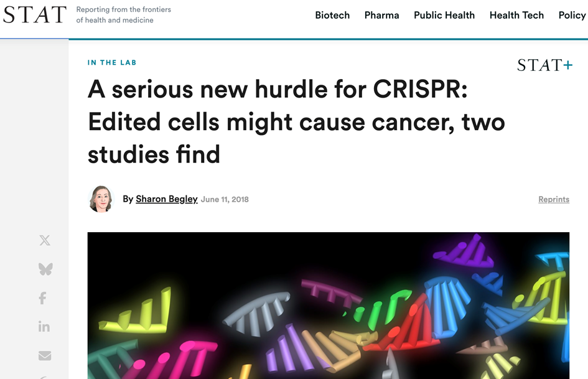Click Sharon Begley's author avatar
The image size is (588, 379).
(101, 199)
